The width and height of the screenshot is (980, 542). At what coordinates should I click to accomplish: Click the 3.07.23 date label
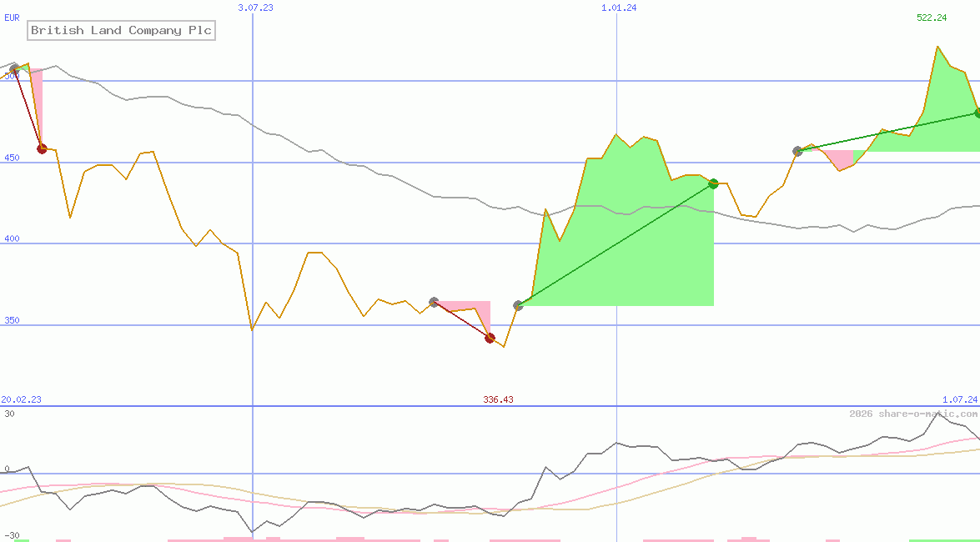click(255, 8)
